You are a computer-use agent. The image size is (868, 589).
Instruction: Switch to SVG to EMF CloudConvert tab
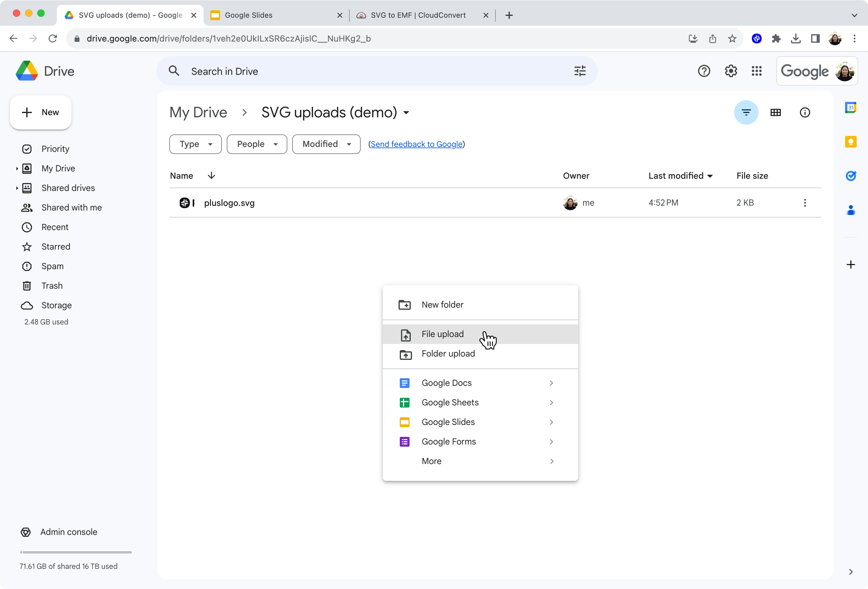pyautogui.click(x=422, y=15)
